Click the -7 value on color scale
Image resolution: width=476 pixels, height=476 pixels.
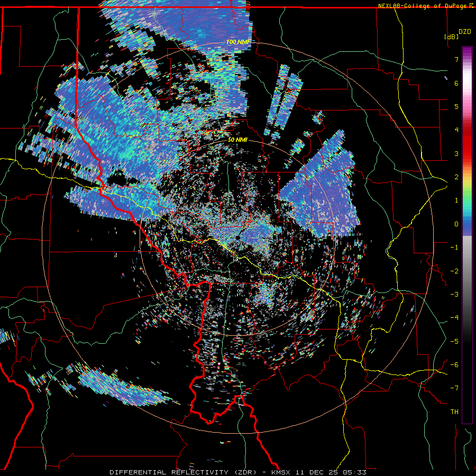pos(454,388)
